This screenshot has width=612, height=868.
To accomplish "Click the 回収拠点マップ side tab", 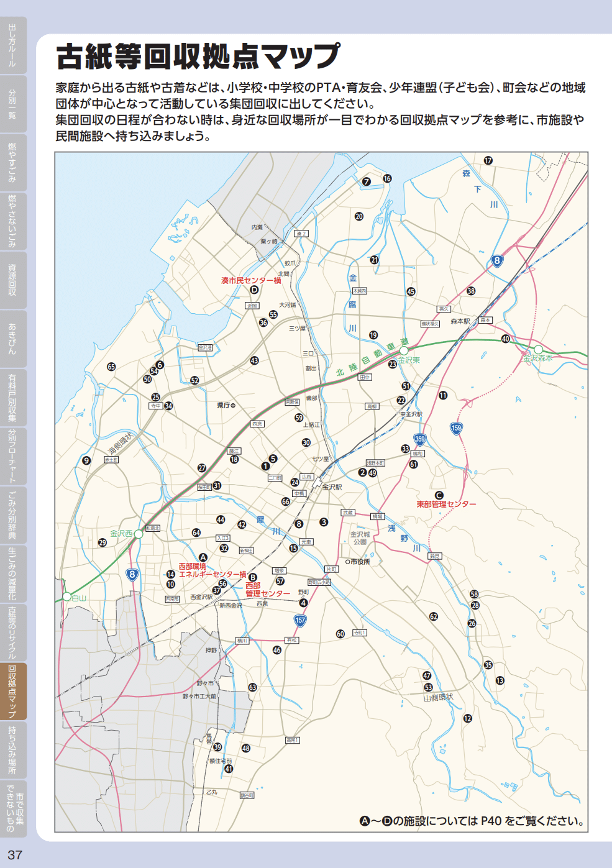I will [13, 691].
